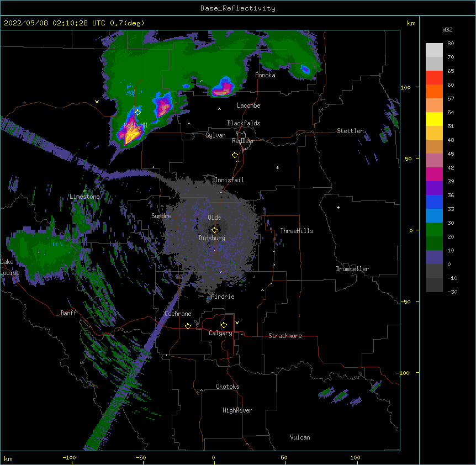476x465 pixels.
Task: Select the Sylvan map label
Action: (x=215, y=135)
